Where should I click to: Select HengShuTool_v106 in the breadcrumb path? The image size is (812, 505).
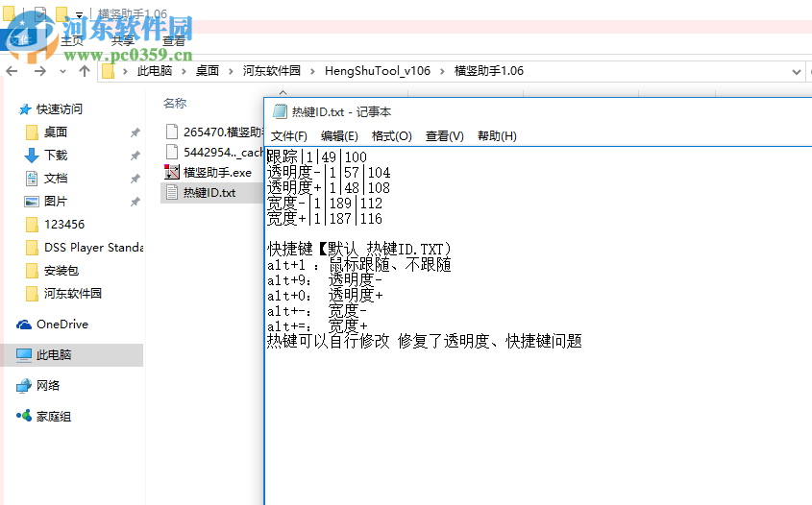(378, 71)
